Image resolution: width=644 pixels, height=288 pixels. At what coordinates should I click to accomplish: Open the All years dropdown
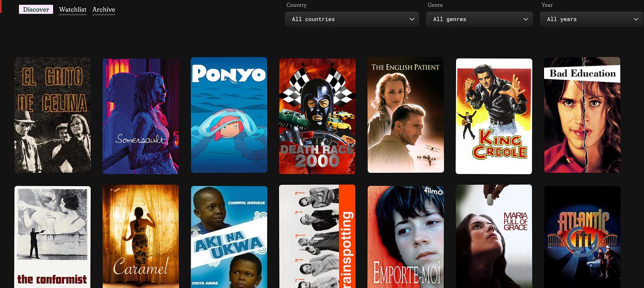pyautogui.click(x=592, y=19)
